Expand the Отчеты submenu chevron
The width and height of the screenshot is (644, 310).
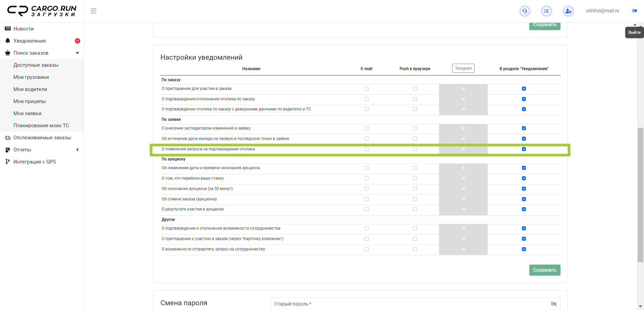pyautogui.click(x=77, y=149)
